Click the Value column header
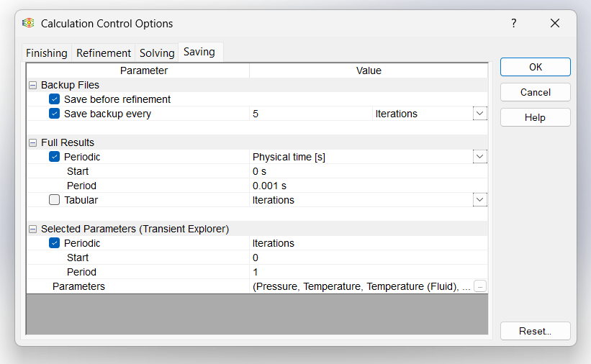The width and height of the screenshot is (591, 364). pyautogui.click(x=369, y=70)
